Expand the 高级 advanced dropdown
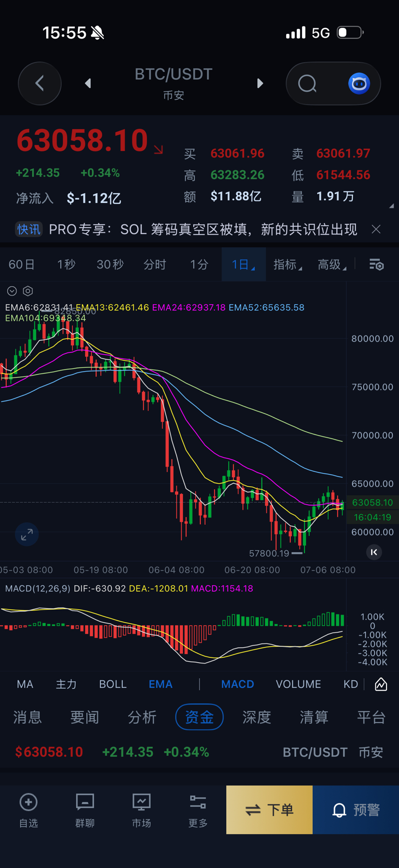Screen dimensions: 399x868 pos(332,265)
